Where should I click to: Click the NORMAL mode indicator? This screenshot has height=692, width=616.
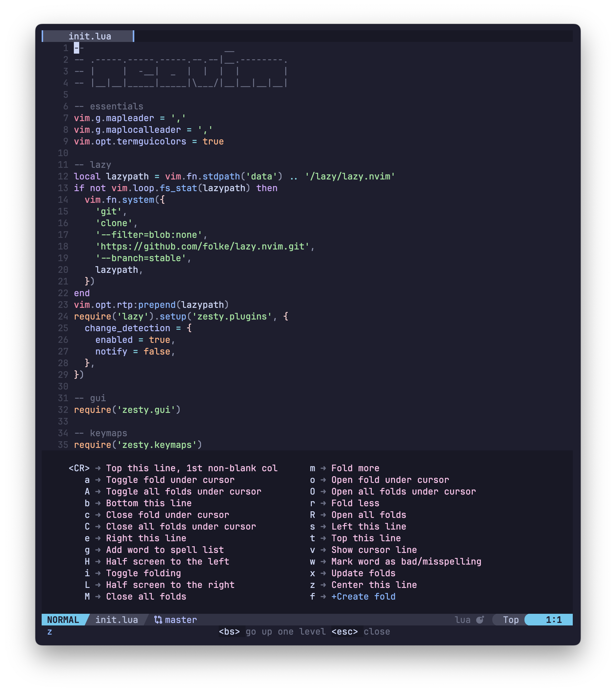[63, 619]
